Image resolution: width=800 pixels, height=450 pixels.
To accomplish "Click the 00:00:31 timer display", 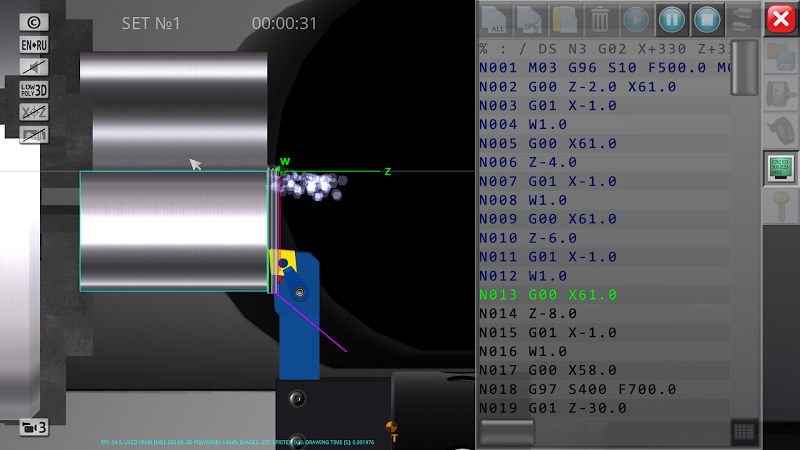I will 284,23.
